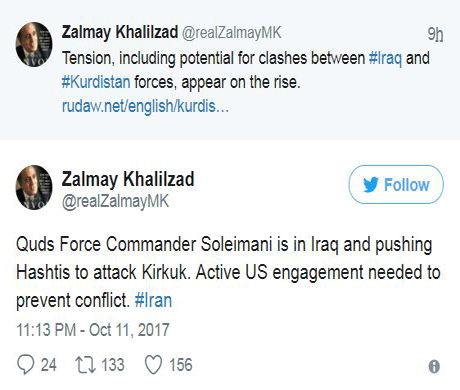Open the @realZalmayMK handle in top tweet
The width and height of the screenshot is (460, 390).
point(231,33)
